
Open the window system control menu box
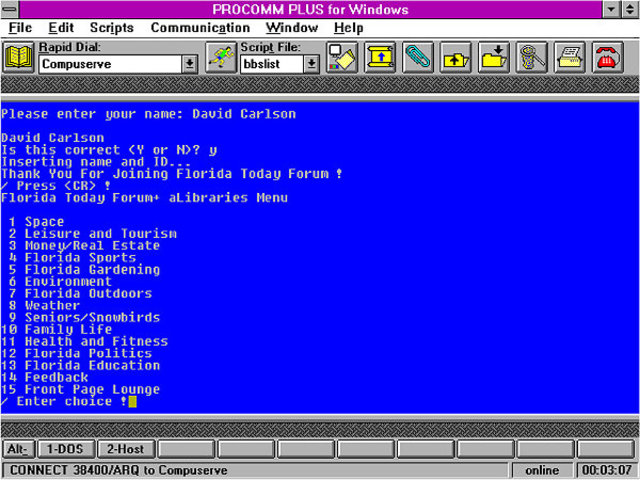[x=10, y=9]
